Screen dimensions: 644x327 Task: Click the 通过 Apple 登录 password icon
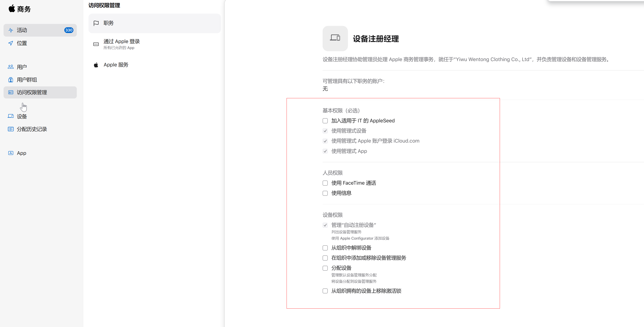pyautogui.click(x=96, y=44)
